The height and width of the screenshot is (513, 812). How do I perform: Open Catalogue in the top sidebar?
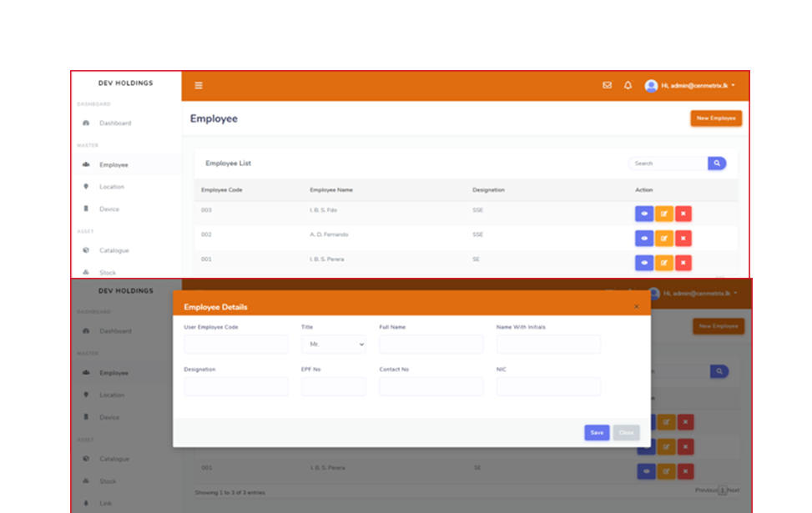point(113,250)
